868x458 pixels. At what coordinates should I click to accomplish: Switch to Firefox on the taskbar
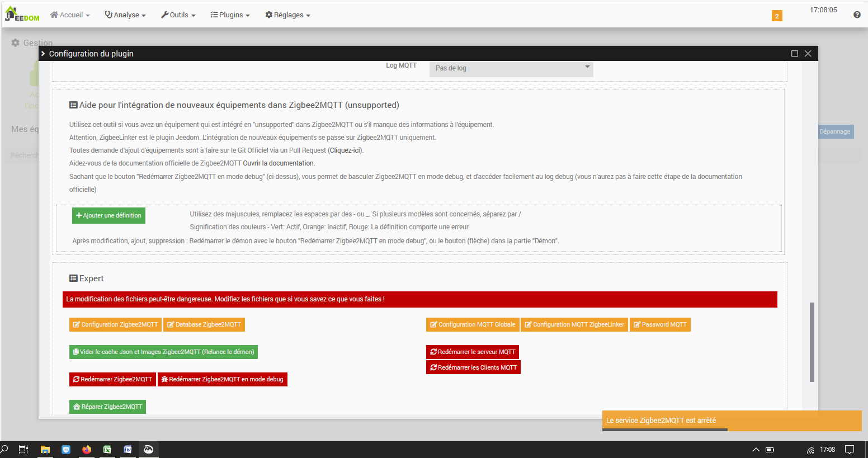click(87, 450)
